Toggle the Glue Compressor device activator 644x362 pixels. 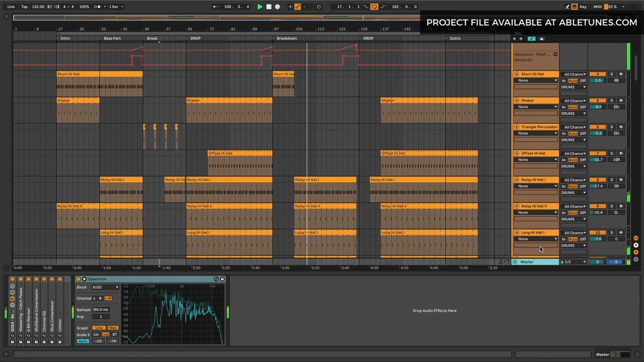(x=52, y=279)
